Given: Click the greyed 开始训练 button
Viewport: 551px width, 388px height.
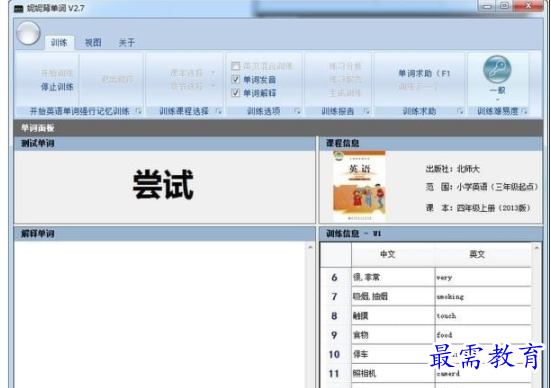Looking at the screenshot, I should click(57, 73).
